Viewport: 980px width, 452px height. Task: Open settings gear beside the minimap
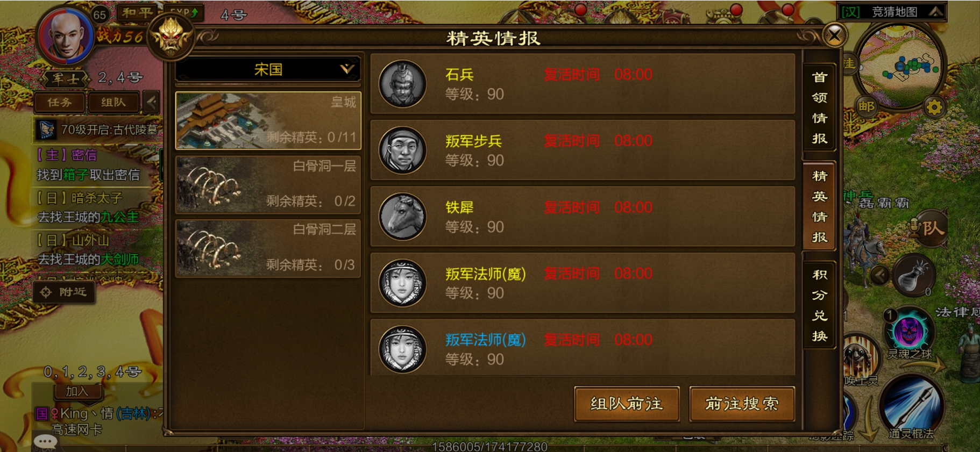pos(934,107)
